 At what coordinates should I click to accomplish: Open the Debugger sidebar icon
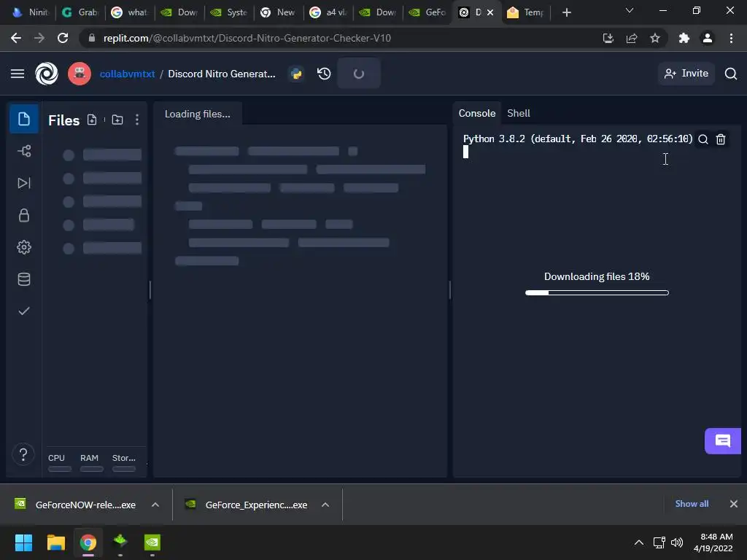(x=24, y=183)
